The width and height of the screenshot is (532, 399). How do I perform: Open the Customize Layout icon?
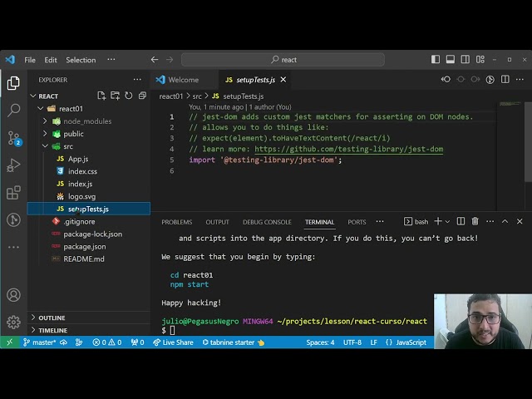(480, 59)
